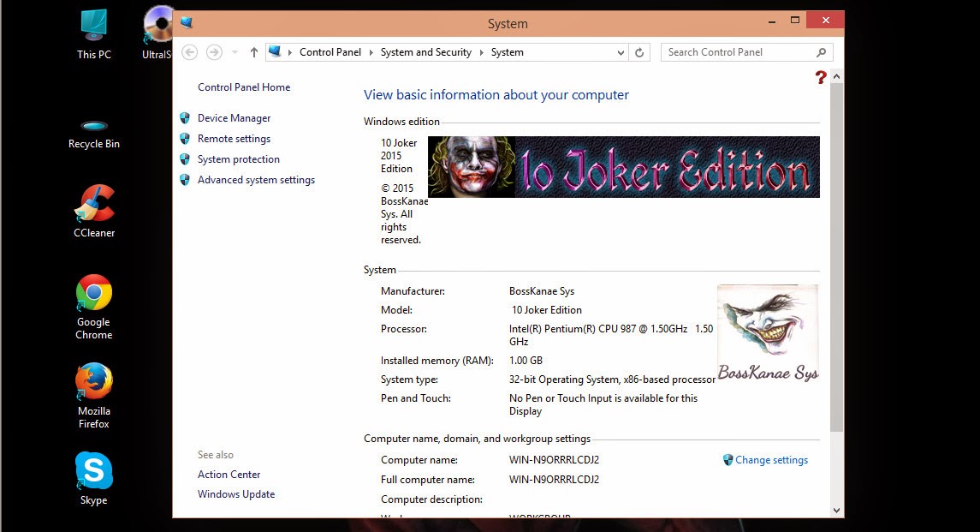Click the scrollbar down arrow
Screen dimensions: 980x532
point(836,510)
